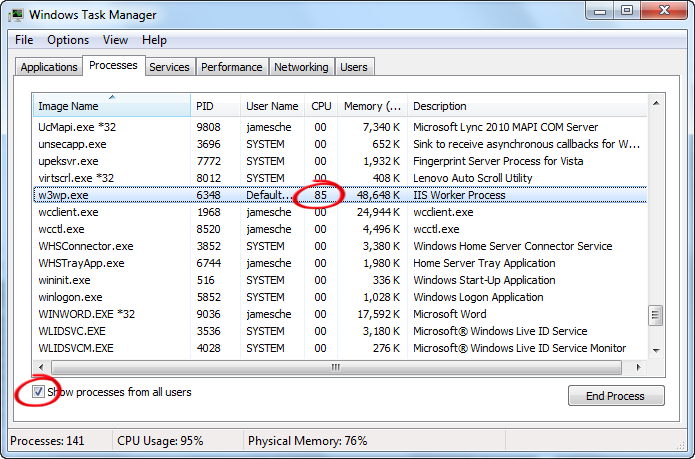Close the Task Manager window
Viewport: 695px width, 459px height.
coord(664,11)
